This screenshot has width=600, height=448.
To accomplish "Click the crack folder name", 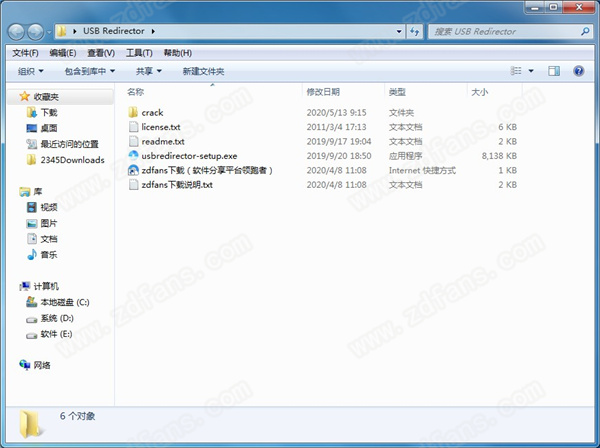I will pos(152,112).
